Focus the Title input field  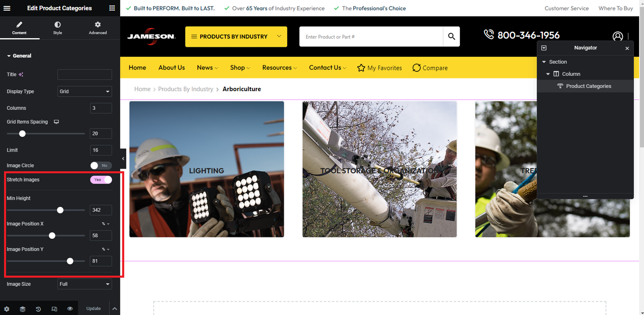click(x=85, y=74)
